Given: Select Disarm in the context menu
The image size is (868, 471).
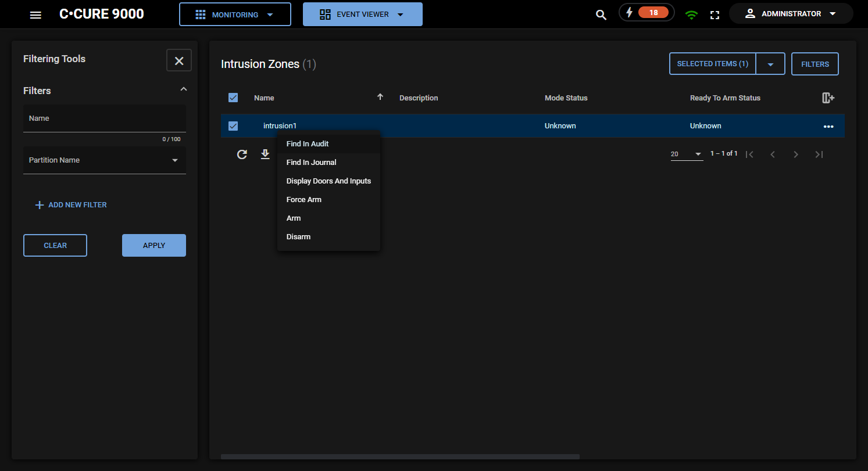Looking at the screenshot, I should (x=298, y=237).
